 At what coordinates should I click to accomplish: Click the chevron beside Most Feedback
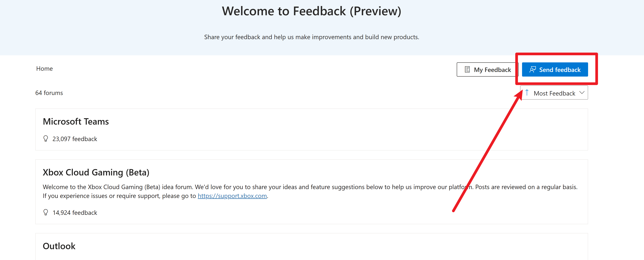coord(582,93)
